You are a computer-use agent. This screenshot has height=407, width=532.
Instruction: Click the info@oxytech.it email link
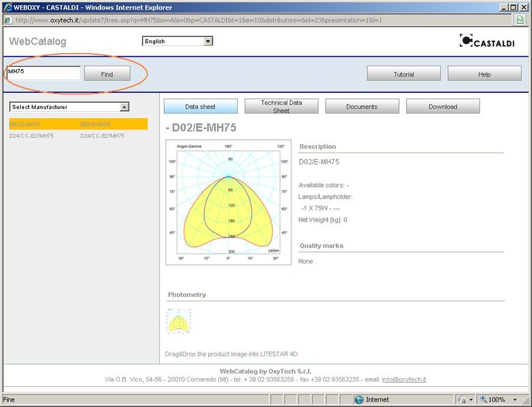pos(404,379)
